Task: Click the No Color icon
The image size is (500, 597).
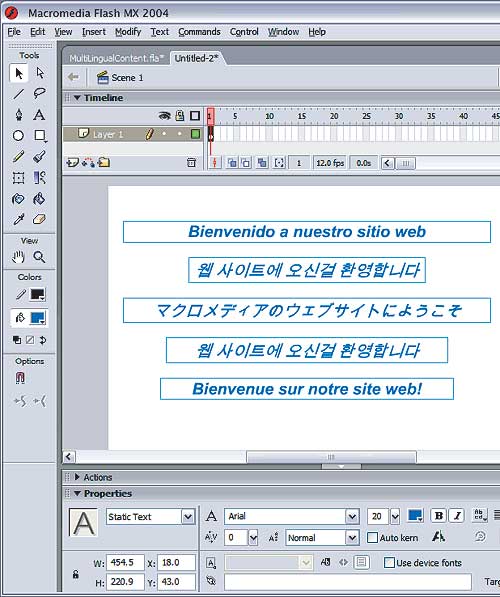Action: coord(30,340)
